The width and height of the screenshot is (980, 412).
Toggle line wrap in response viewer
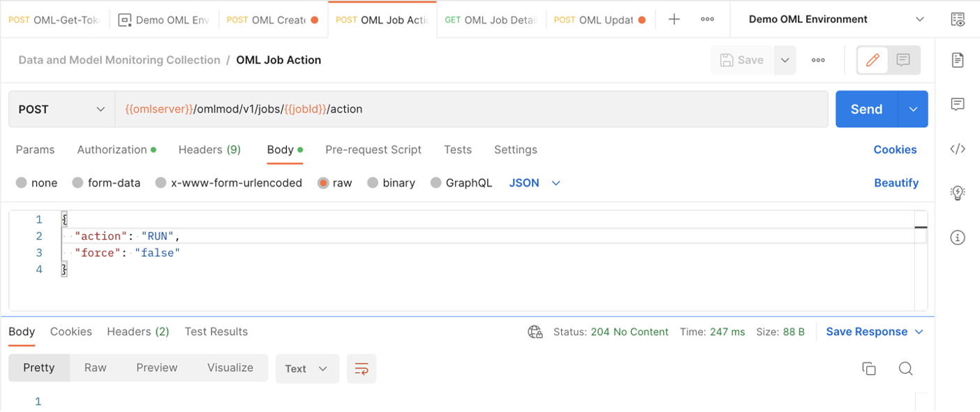point(362,369)
